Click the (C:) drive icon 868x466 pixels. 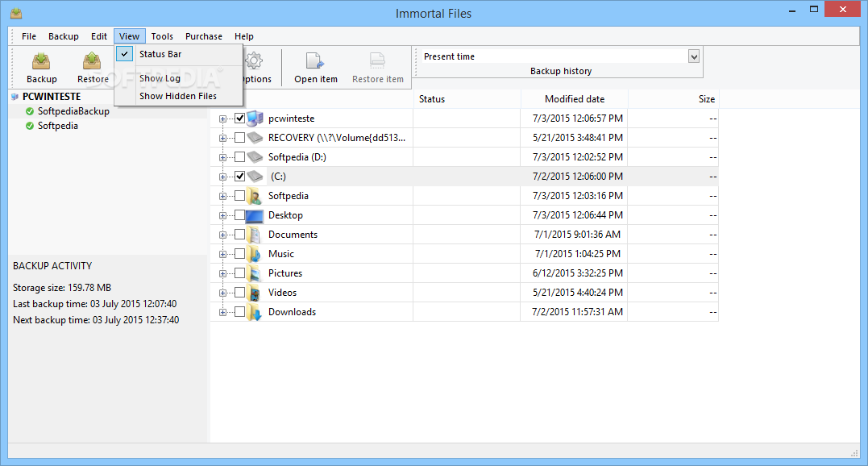click(x=255, y=176)
